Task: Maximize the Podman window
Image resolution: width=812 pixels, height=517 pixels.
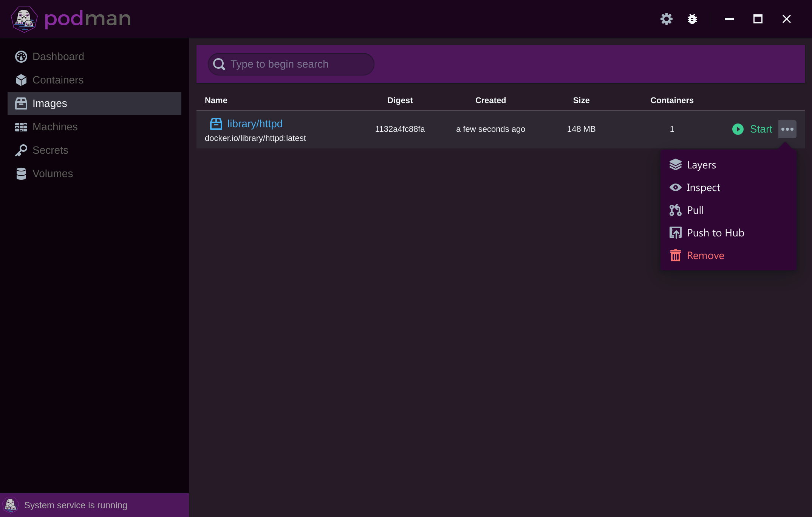Action: tap(758, 19)
